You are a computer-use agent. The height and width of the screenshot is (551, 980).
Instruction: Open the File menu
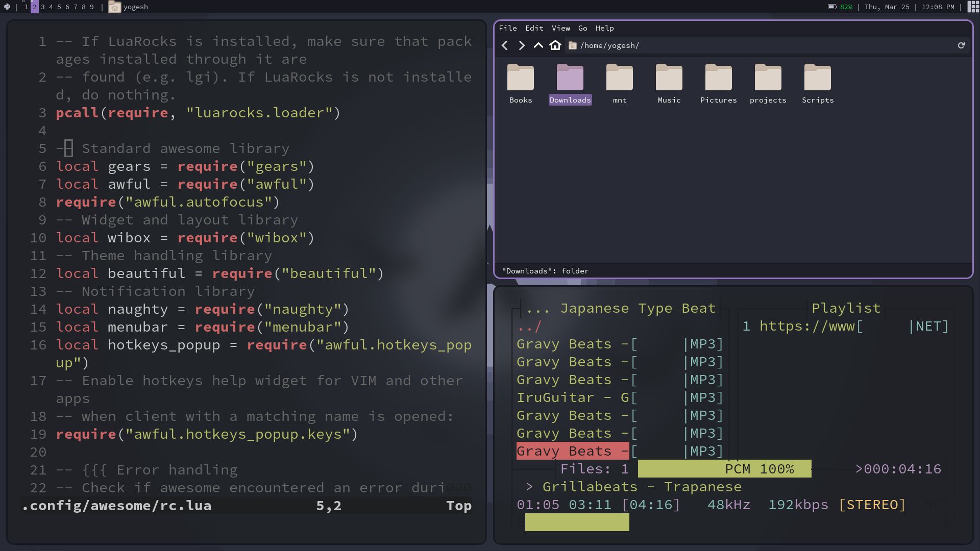pyautogui.click(x=509, y=28)
